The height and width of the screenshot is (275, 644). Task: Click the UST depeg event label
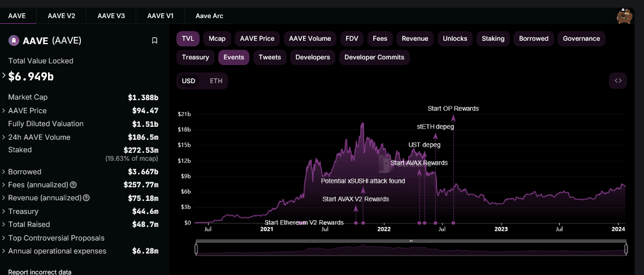click(424, 145)
